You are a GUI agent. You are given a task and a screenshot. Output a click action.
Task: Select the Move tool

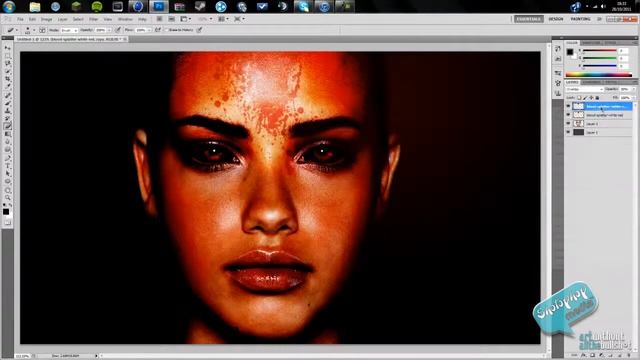click(8, 48)
